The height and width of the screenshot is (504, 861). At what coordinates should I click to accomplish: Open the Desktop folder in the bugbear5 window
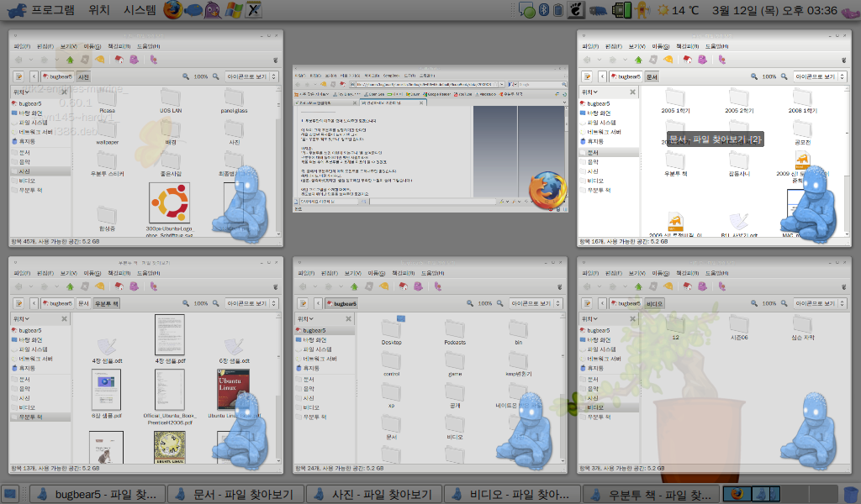coord(392,332)
